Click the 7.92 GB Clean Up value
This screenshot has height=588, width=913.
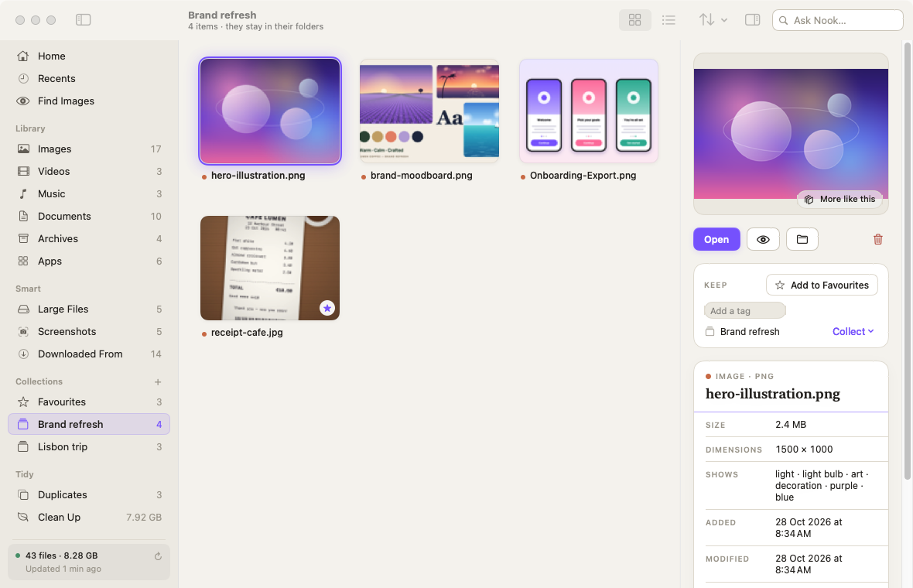(144, 517)
